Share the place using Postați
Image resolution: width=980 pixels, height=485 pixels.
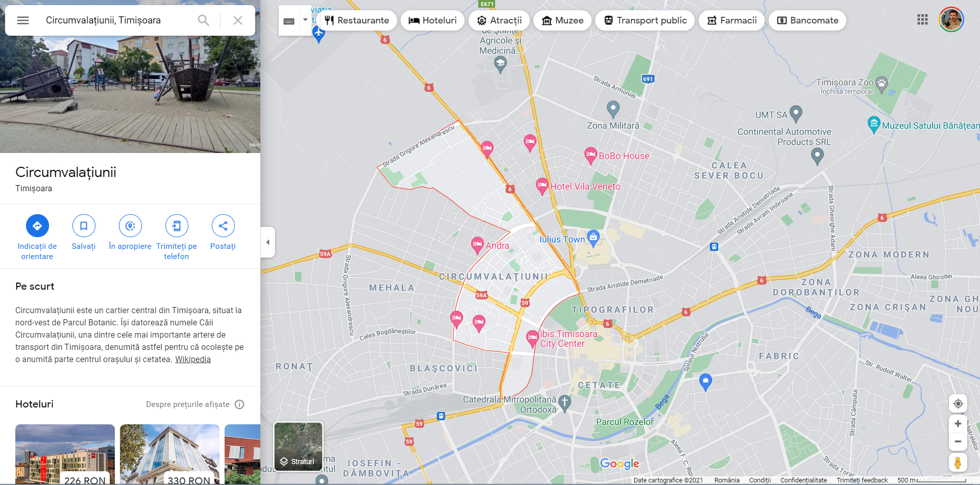223,226
